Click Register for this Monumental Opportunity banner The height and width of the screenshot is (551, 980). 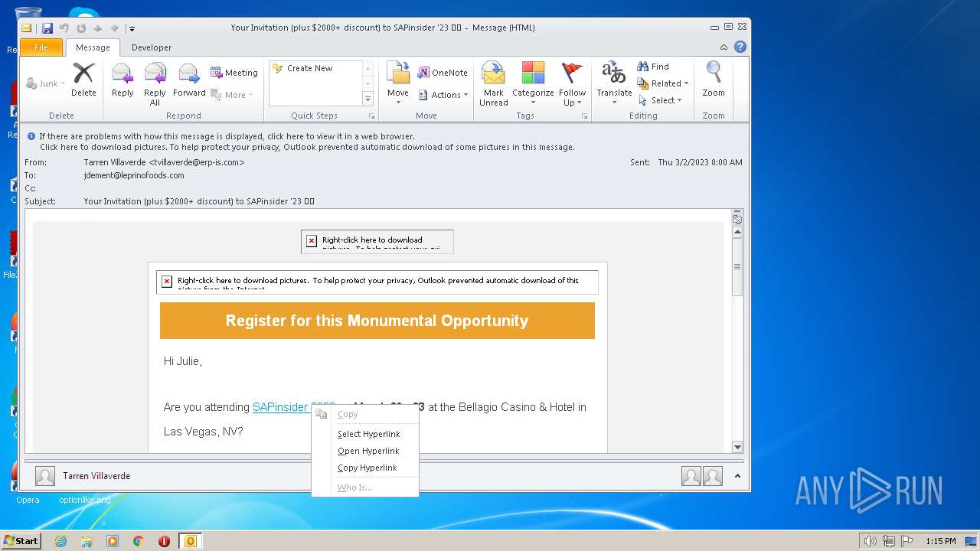pyautogui.click(x=377, y=321)
